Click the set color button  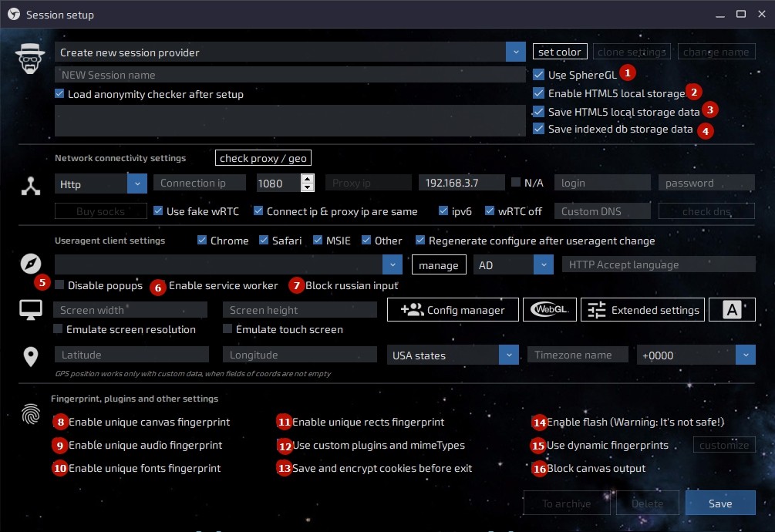point(560,52)
